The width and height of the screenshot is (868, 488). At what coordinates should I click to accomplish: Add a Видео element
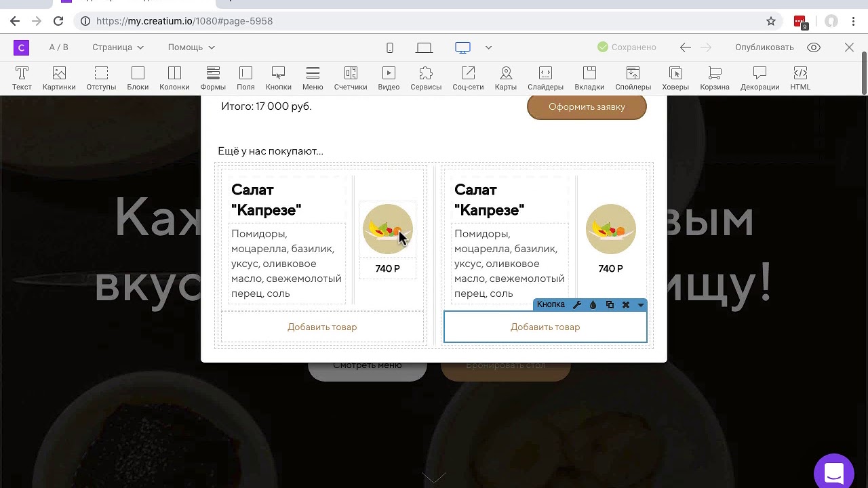click(389, 78)
